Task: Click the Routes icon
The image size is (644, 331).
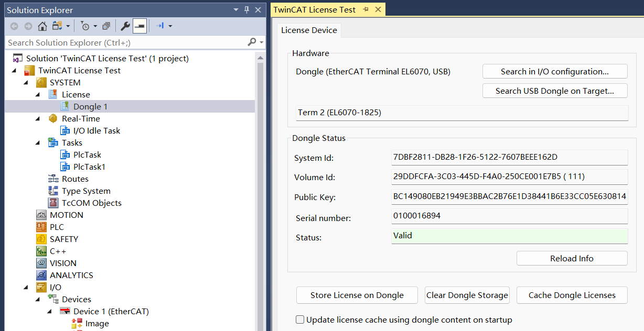Action: 53,179
